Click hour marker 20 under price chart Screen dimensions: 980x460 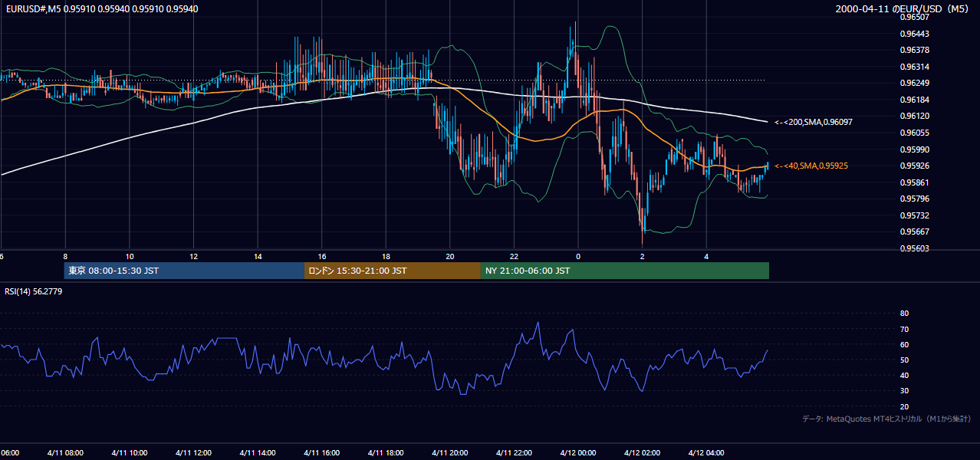click(450, 257)
